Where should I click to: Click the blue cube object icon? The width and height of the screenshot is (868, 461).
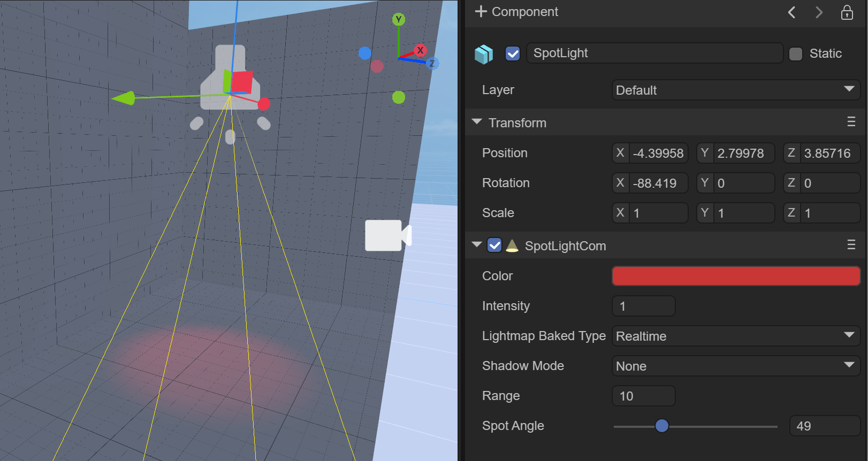[x=484, y=54]
